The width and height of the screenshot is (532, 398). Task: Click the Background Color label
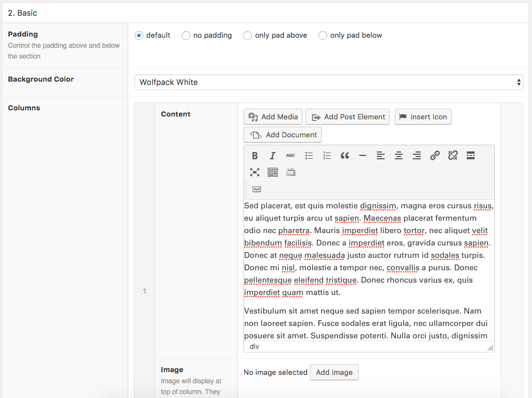(40, 79)
